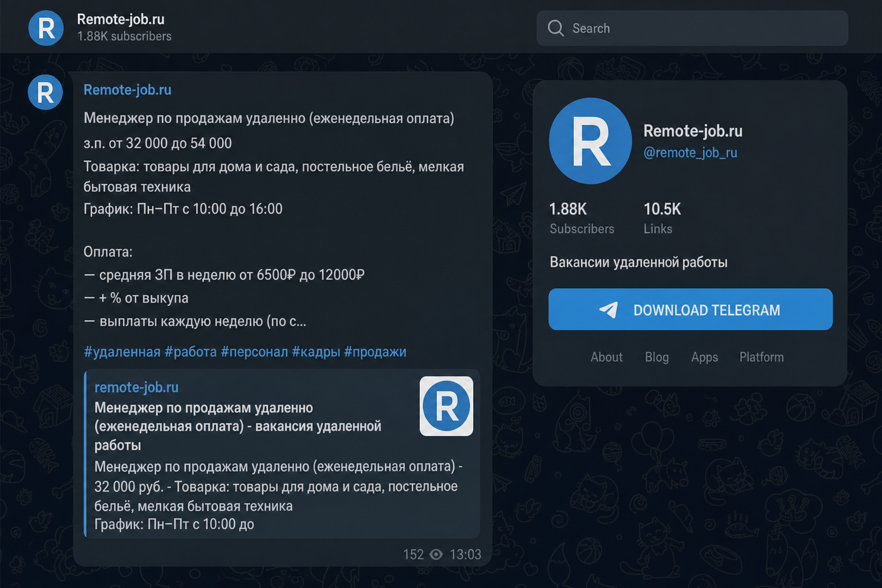Image resolution: width=882 pixels, height=588 pixels.
Task: Click the Товарка product description line in the post
Action: click(273, 176)
